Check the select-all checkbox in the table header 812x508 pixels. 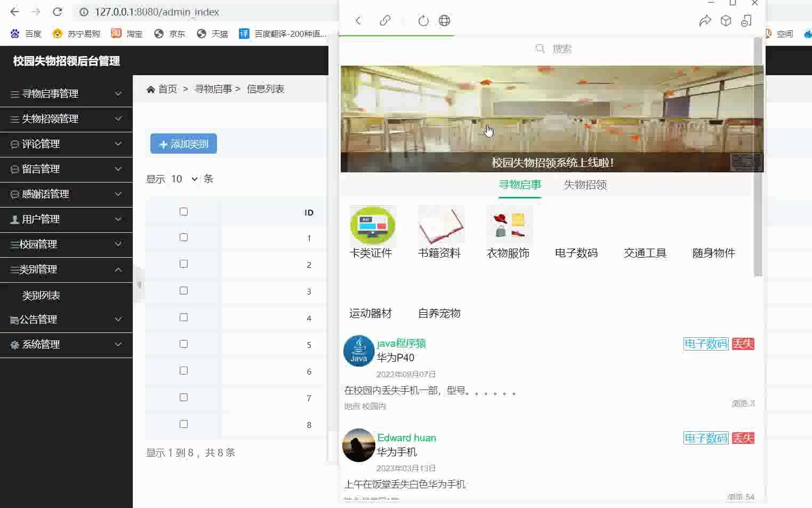(183, 211)
